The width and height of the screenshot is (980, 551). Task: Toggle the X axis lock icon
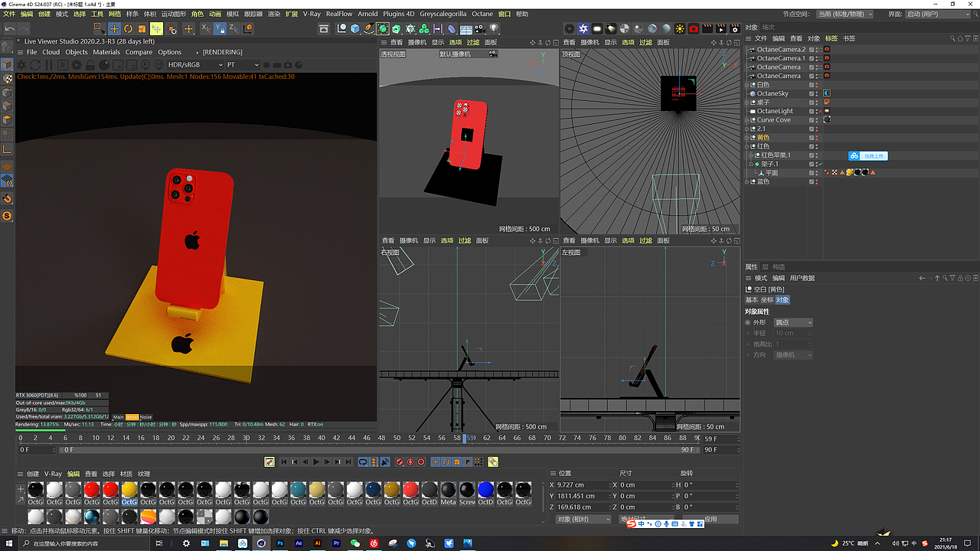[205, 29]
